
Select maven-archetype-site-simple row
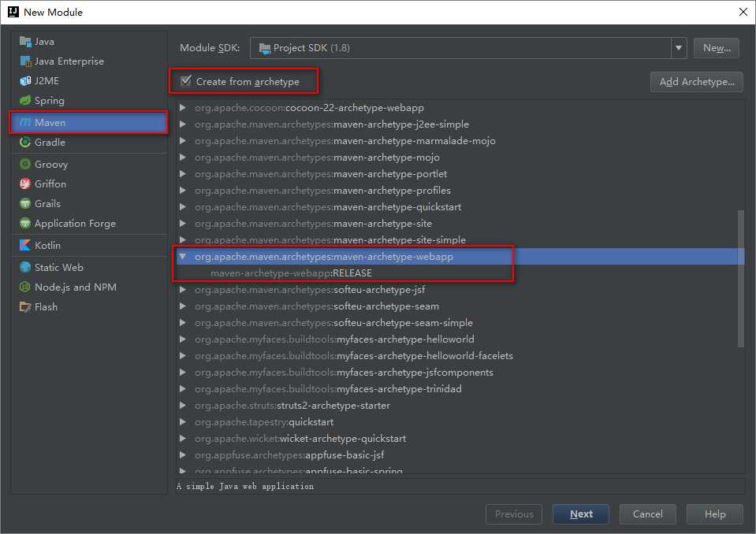(460, 239)
